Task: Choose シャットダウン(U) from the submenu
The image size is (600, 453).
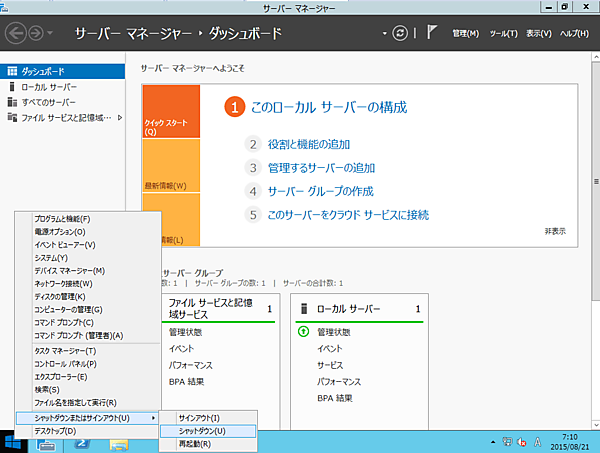Action: (201, 430)
